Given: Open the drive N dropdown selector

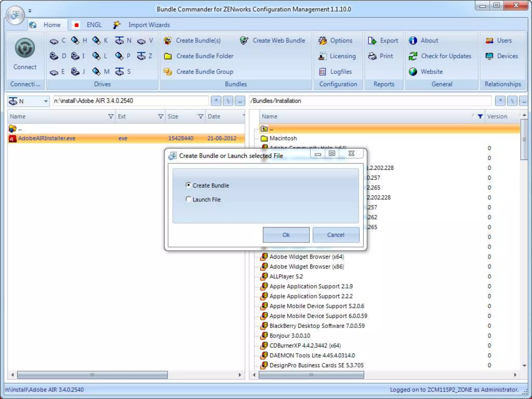Looking at the screenshot, I should [46, 101].
